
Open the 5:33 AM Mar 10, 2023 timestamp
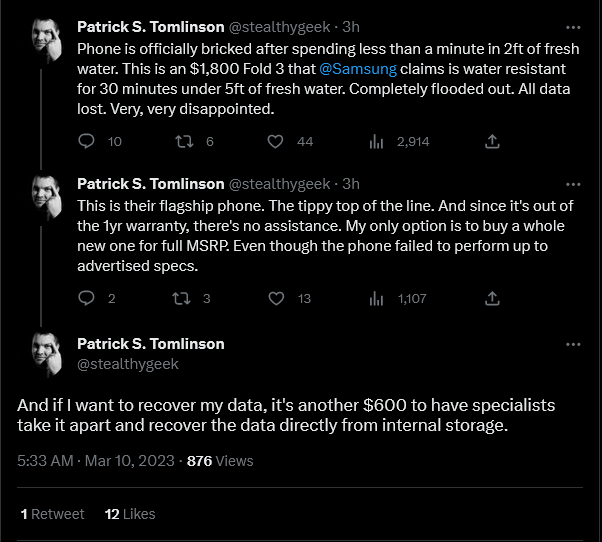point(96,461)
